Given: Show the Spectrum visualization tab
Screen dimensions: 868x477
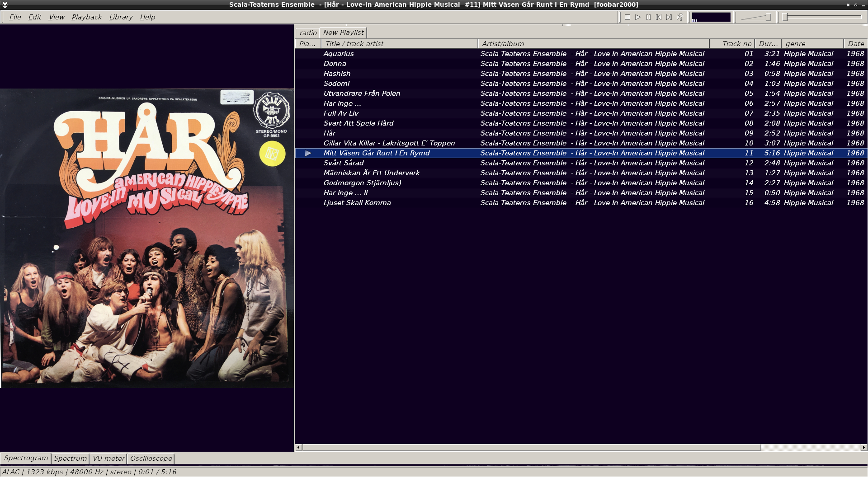Looking at the screenshot, I should (70, 458).
